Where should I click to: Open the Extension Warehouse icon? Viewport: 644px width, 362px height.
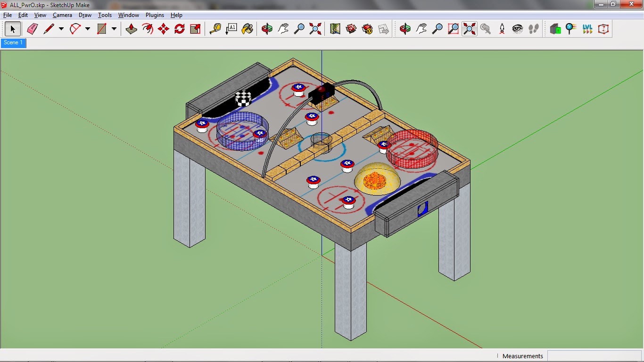click(367, 29)
